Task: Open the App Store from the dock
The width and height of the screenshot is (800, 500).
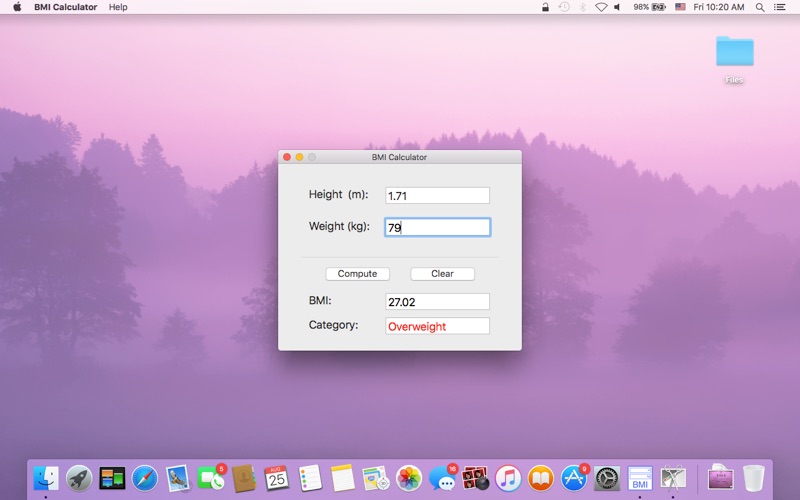Action: coord(574,479)
